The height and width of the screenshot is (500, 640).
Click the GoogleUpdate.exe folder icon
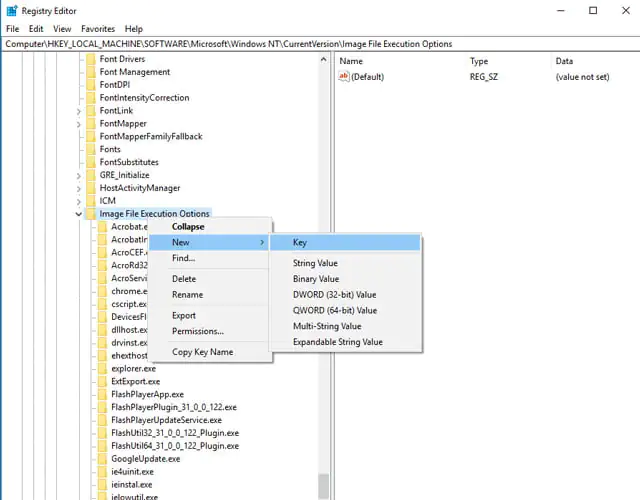click(x=102, y=458)
